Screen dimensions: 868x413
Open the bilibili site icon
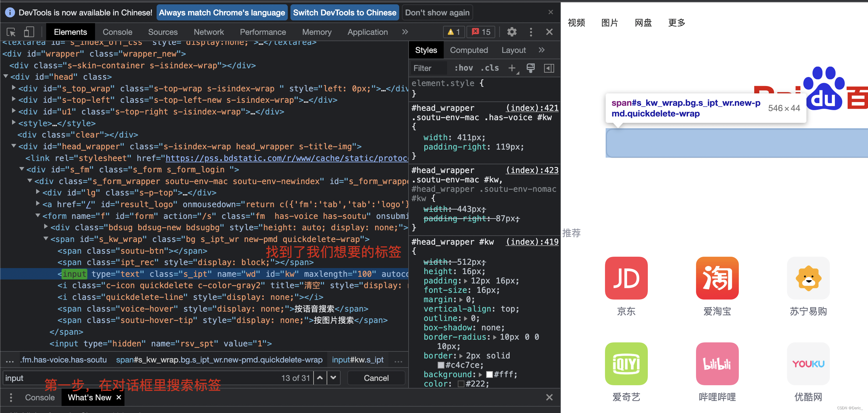717,364
